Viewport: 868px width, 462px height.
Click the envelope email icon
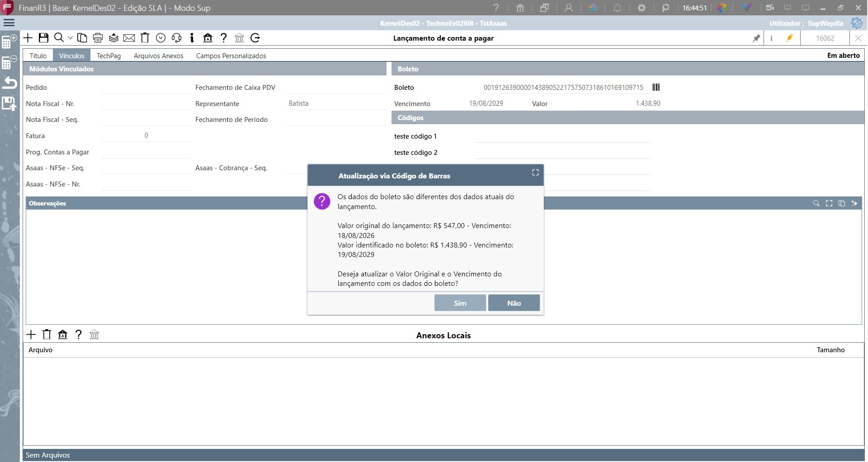point(129,38)
